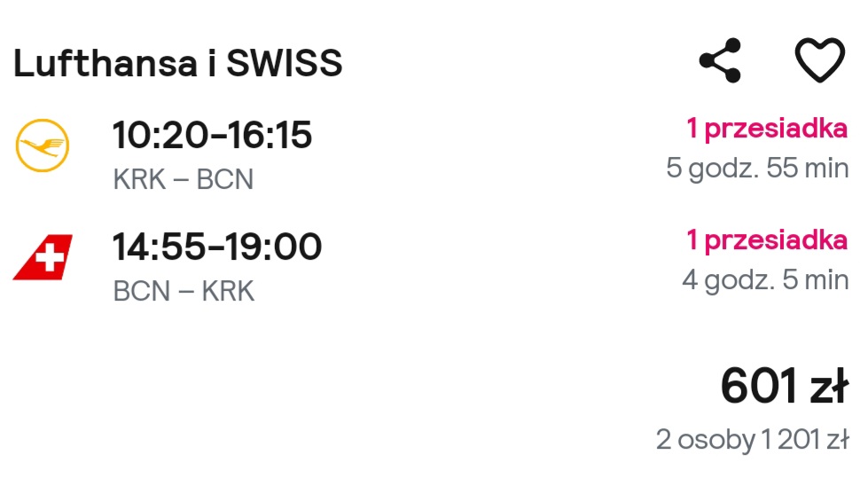This screenshot has width=868, height=486.
Task: Click the share icon
Action: click(720, 60)
